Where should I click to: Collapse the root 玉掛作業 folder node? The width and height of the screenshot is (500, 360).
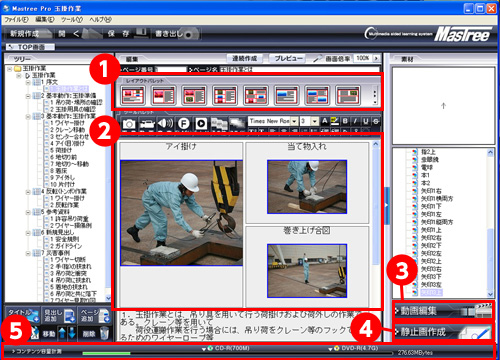[x=10, y=69]
